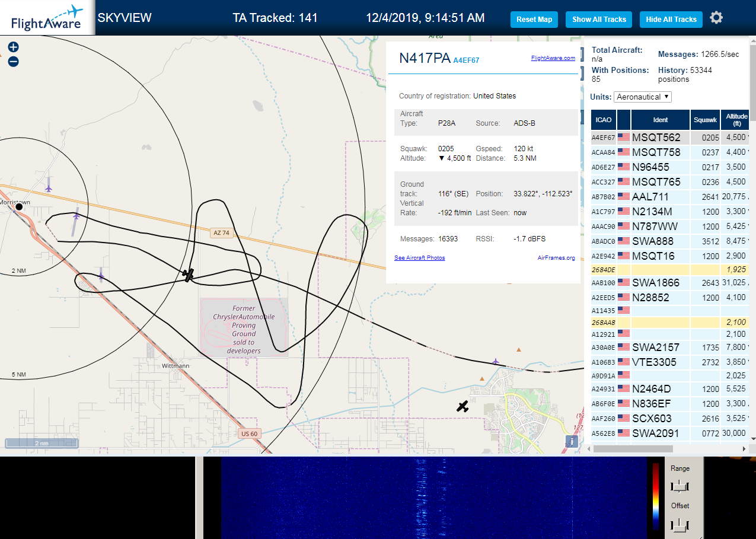Image resolution: width=756 pixels, height=539 pixels.
Task: Select the MSQT758 row
Action: (x=670, y=152)
